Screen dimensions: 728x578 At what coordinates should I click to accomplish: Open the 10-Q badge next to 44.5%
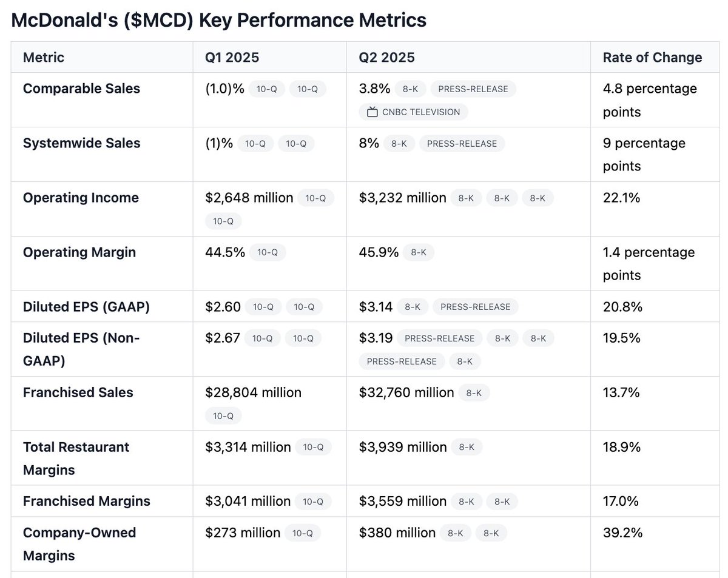[267, 253]
